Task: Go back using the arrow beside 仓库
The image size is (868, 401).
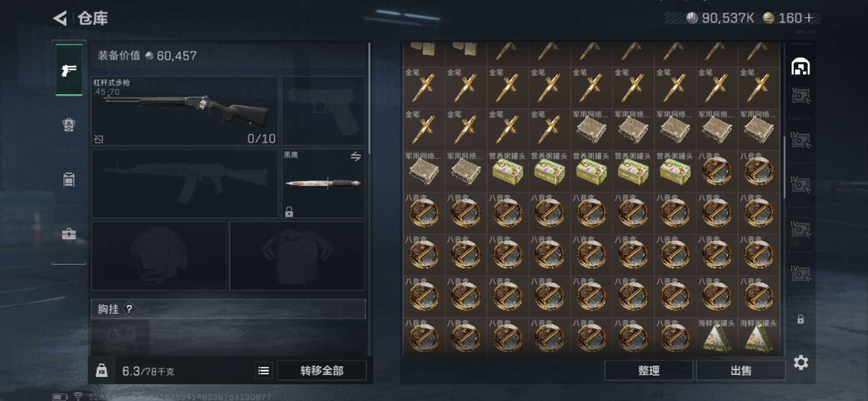Action: coord(60,18)
